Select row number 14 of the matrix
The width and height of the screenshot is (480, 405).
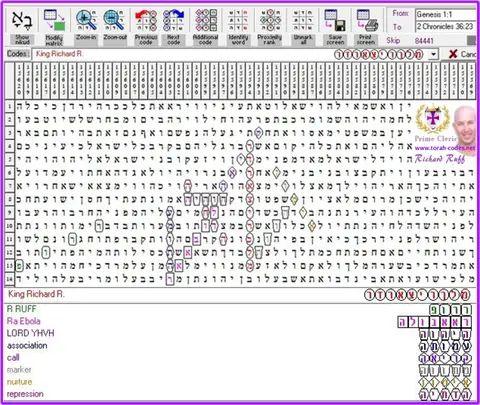(x=10, y=279)
